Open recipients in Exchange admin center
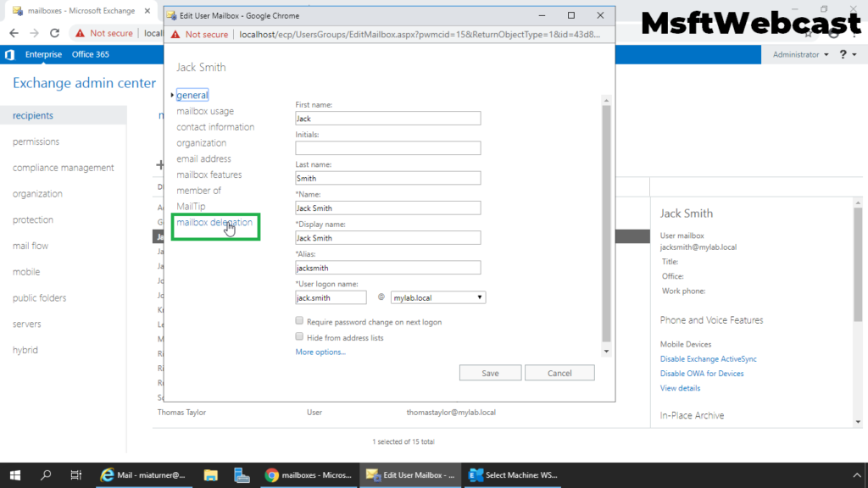Screen dimensions: 868x488 pos(33,115)
